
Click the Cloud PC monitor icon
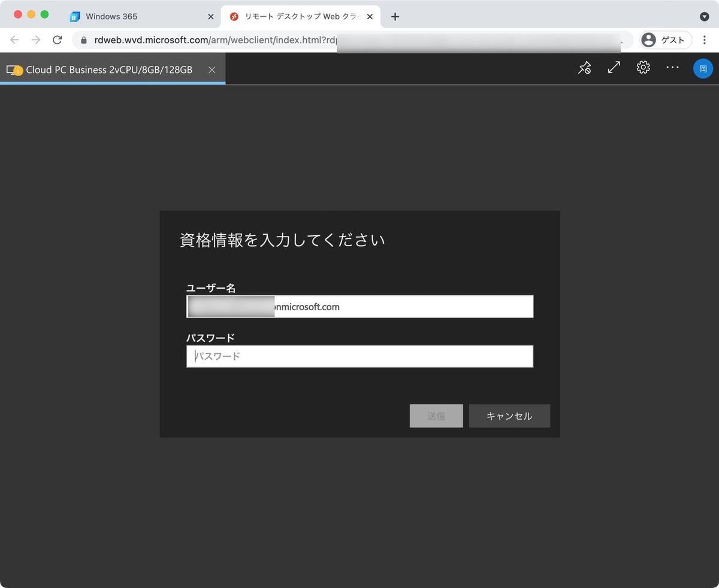[x=14, y=70]
